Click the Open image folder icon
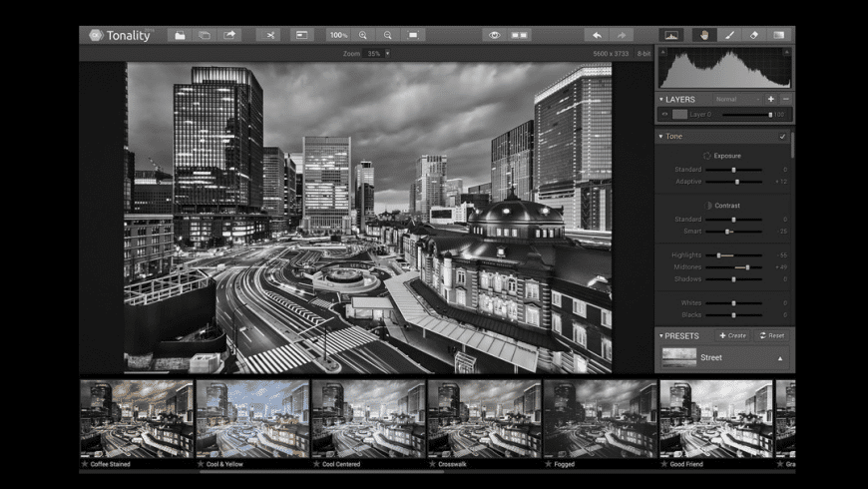 pyautogui.click(x=180, y=35)
